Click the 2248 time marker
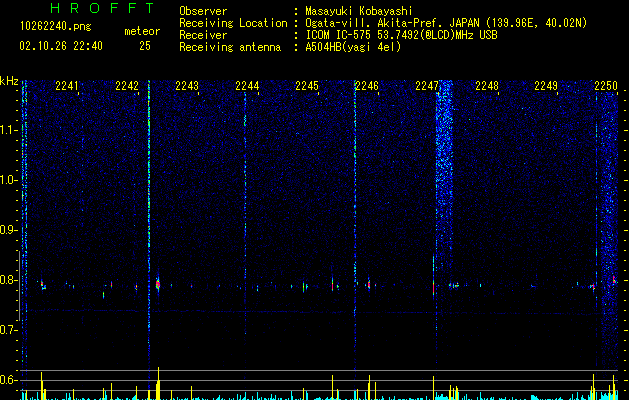This screenshot has width=629, height=400. [x=487, y=86]
